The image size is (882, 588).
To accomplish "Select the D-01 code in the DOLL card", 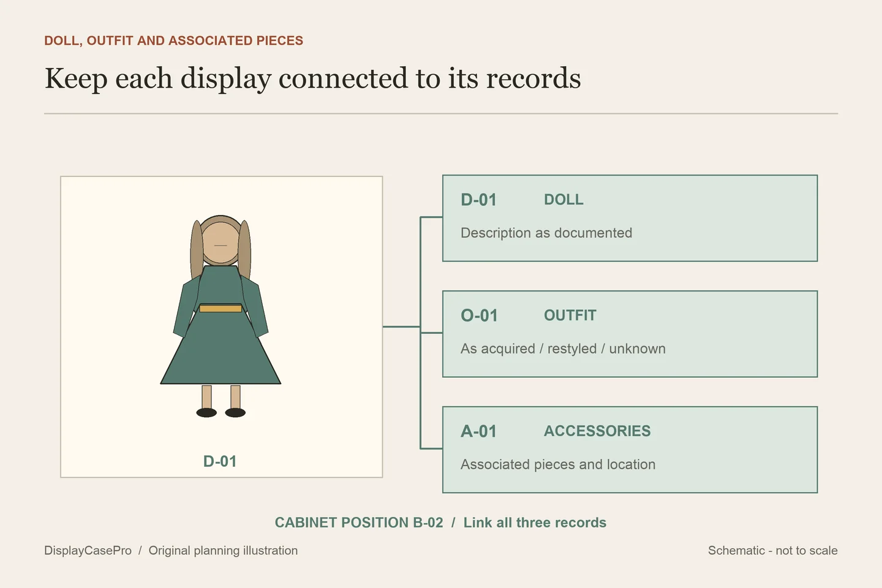I will click(478, 200).
